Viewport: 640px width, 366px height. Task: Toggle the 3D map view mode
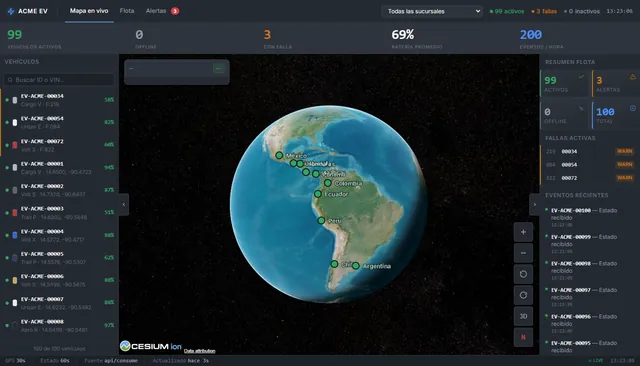(523, 316)
